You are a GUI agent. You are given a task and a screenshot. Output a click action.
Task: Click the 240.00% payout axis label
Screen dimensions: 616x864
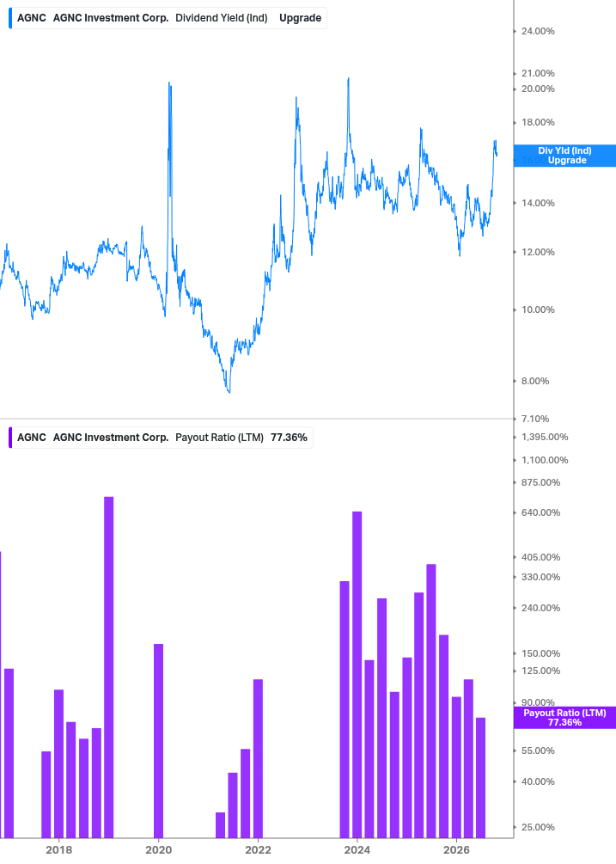click(x=540, y=608)
